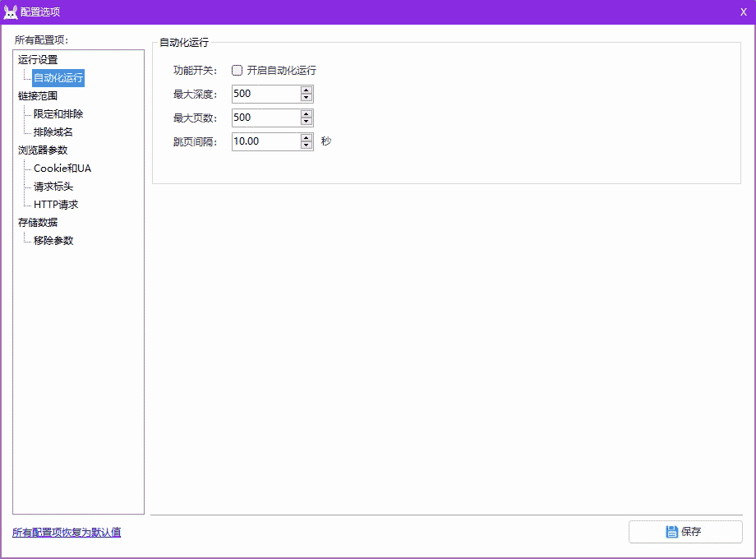Click the 跳页间隔 label
The image size is (756, 559).
pos(196,141)
